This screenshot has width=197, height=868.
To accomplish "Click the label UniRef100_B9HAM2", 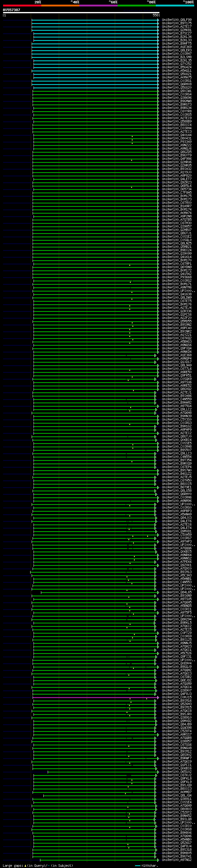I will pos(177,403).
